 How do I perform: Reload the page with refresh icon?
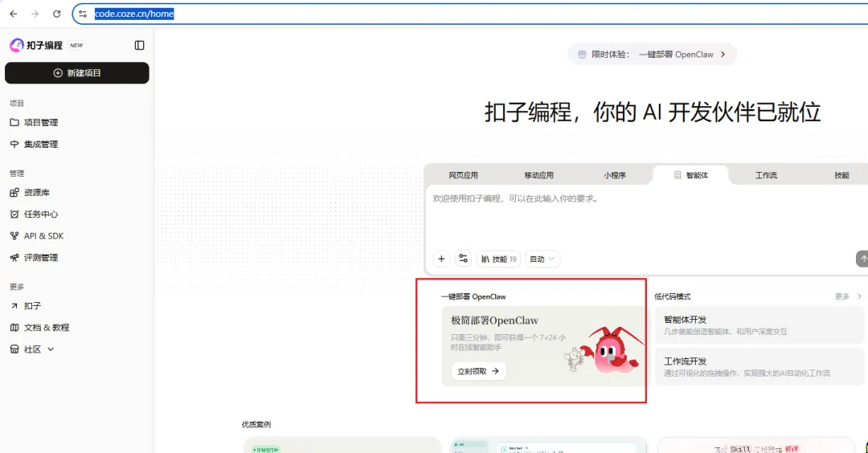(56, 14)
